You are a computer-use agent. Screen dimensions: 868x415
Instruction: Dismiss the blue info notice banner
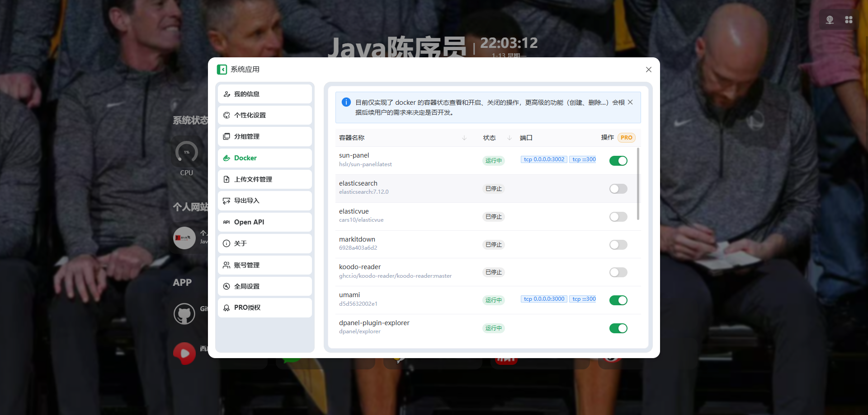tap(630, 103)
